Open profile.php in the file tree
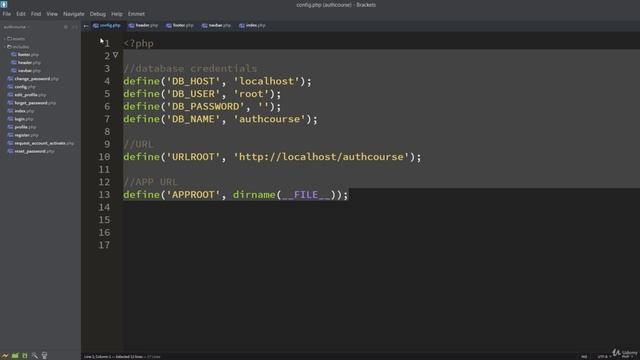This screenshot has height=360, width=640. 22,127
